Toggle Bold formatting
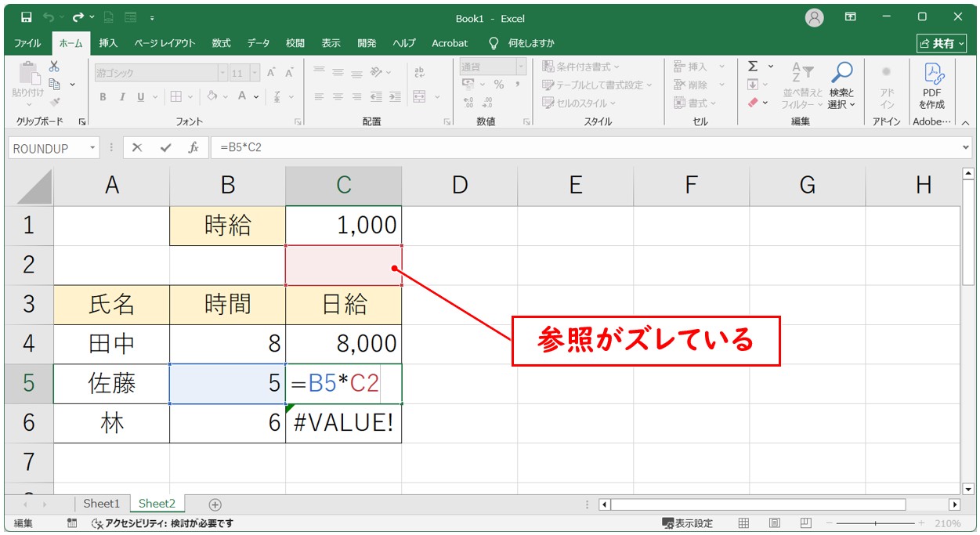980x535 pixels. coord(103,96)
